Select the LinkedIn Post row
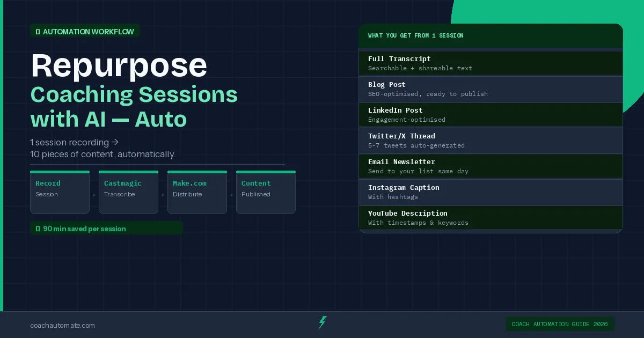This screenshot has width=644, height=338. (x=491, y=115)
